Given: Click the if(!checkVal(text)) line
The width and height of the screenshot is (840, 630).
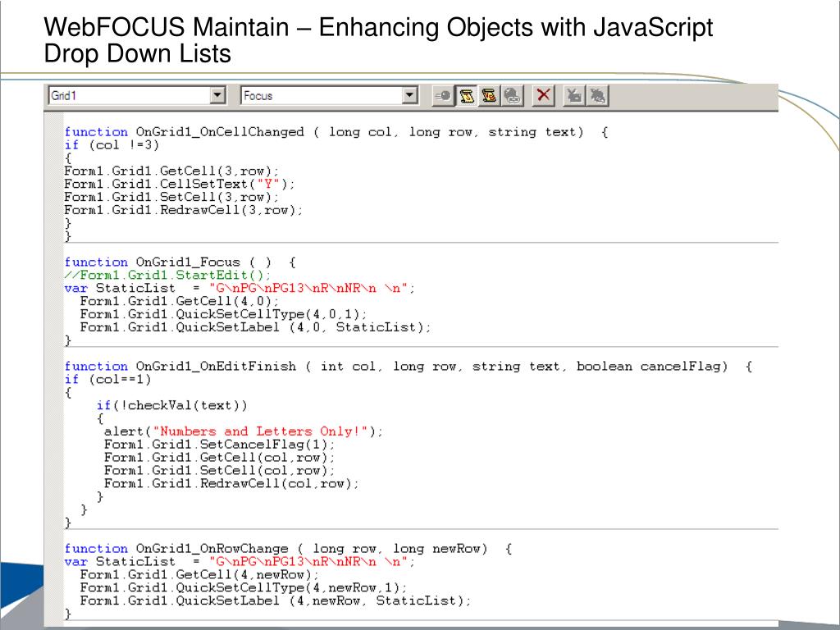Looking at the screenshot, I should point(171,405).
